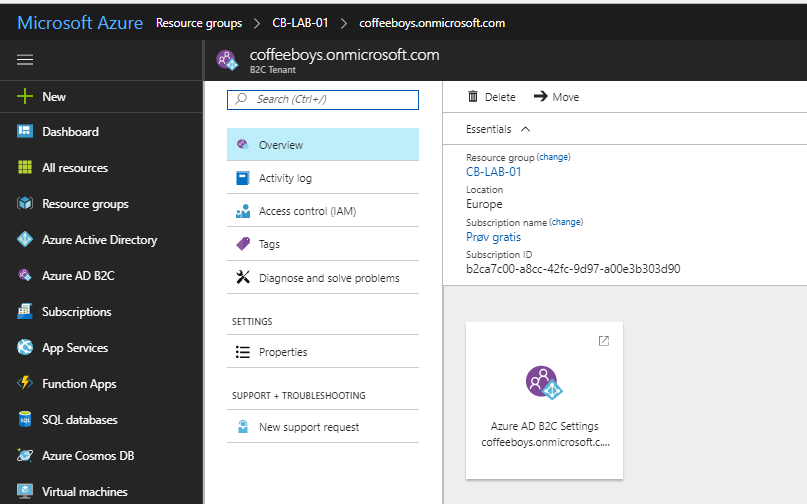Open the CB-LAB-01 resource group link
Viewport: 807px width, 504px height.
pyautogui.click(x=493, y=172)
